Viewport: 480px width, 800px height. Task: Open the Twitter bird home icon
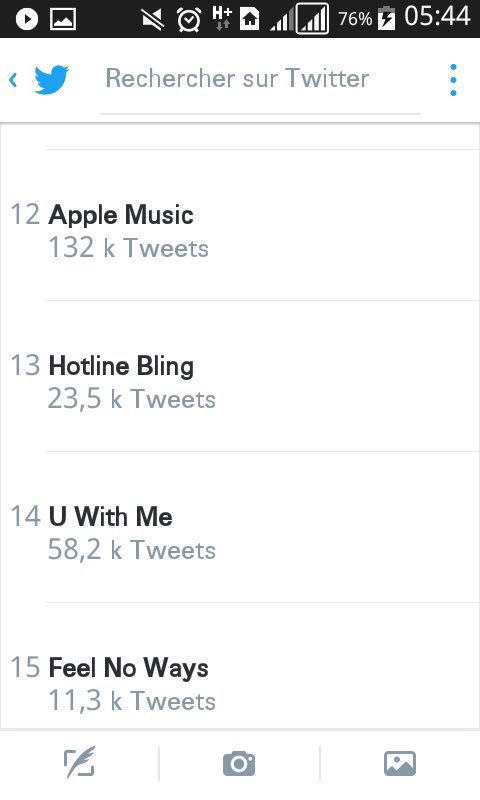pos(52,79)
